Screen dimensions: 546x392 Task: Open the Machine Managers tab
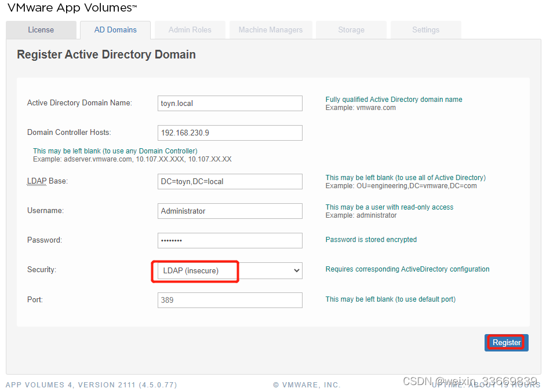(x=271, y=30)
